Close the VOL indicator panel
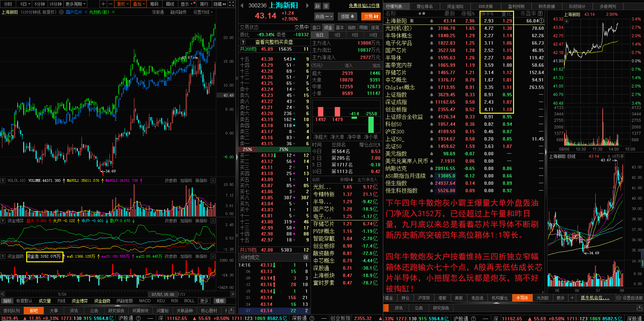Screen dimensions: 644x321 point(213,180)
